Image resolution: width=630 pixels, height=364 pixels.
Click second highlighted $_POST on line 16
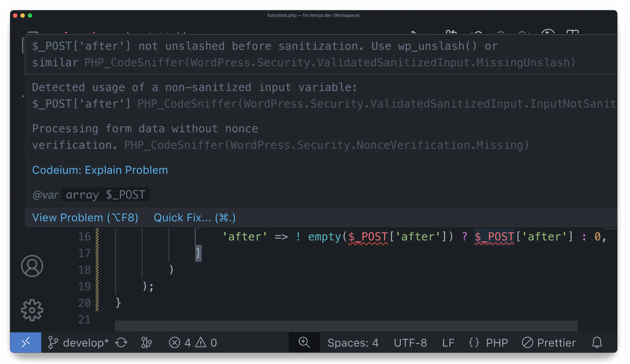(494, 237)
